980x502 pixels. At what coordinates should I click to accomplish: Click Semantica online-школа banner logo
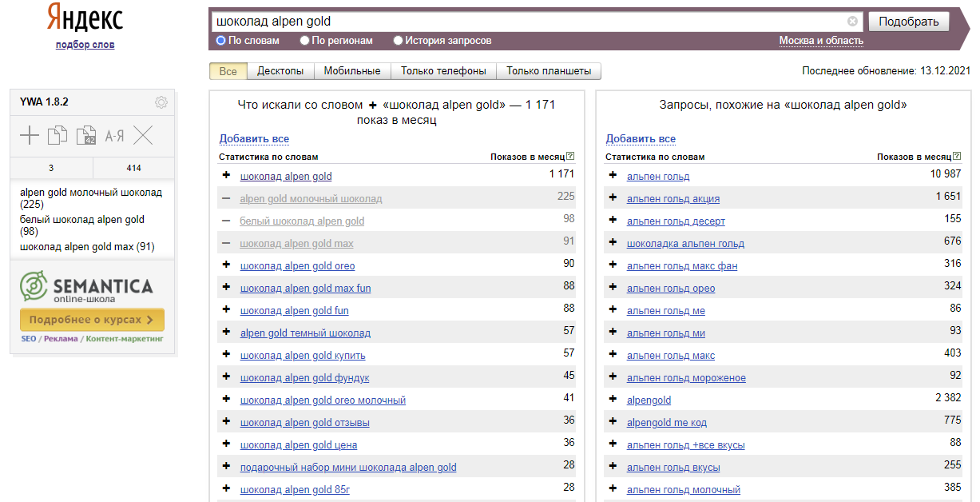click(86, 288)
